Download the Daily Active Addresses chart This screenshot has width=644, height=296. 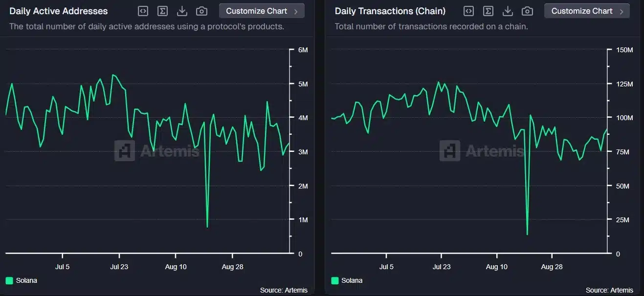pos(182,11)
